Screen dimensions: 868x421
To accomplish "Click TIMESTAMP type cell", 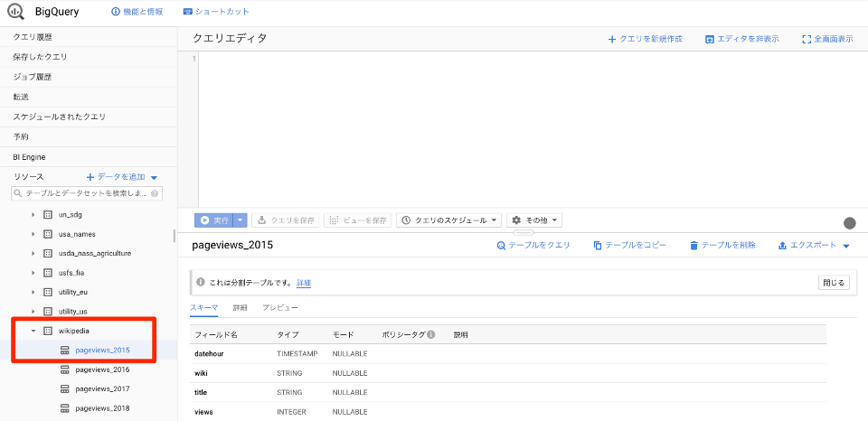I will tap(297, 354).
